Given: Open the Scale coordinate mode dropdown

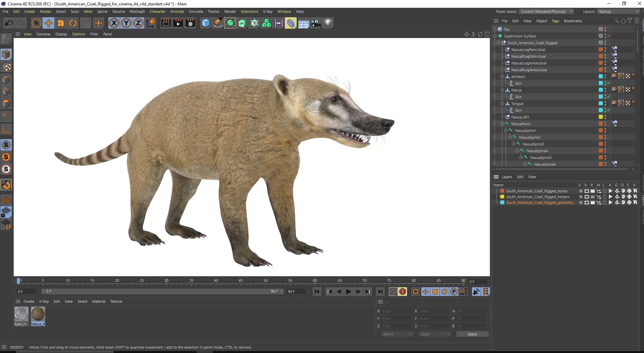Looking at the screenshot, I should (434, 334).
